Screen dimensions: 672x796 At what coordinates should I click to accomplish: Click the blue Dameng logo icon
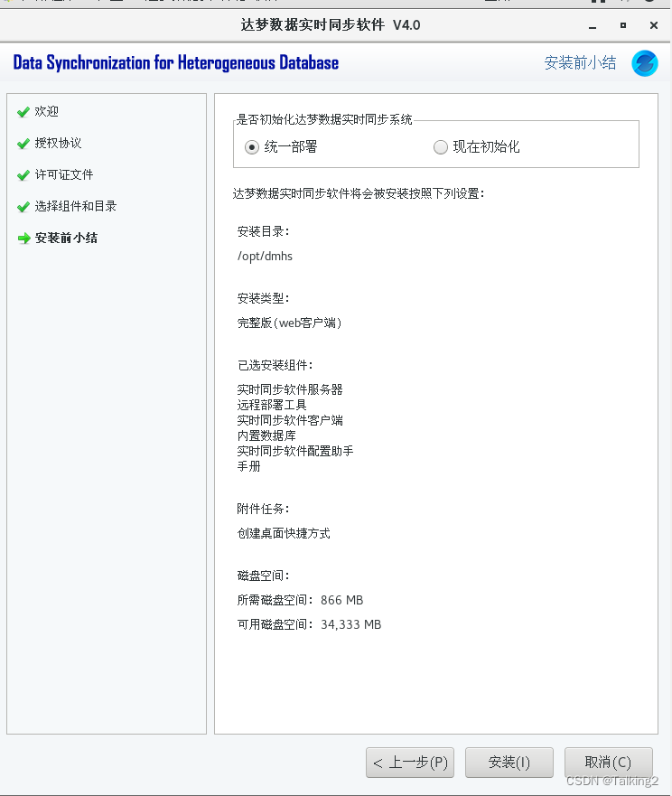coord(645,63)
